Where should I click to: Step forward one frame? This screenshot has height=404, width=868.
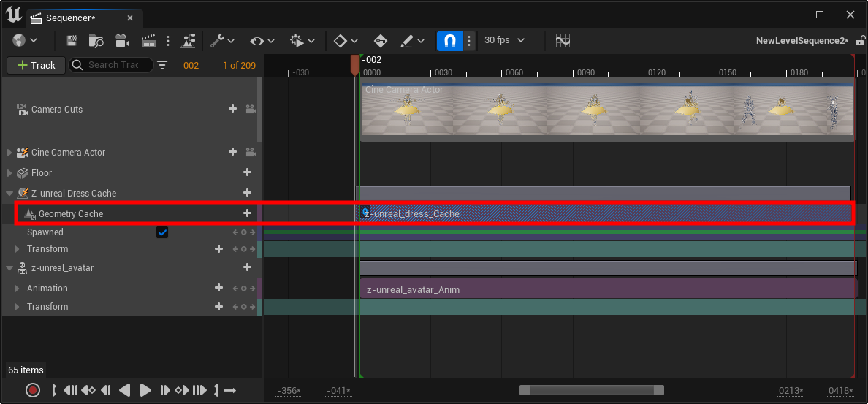[164, 390]
